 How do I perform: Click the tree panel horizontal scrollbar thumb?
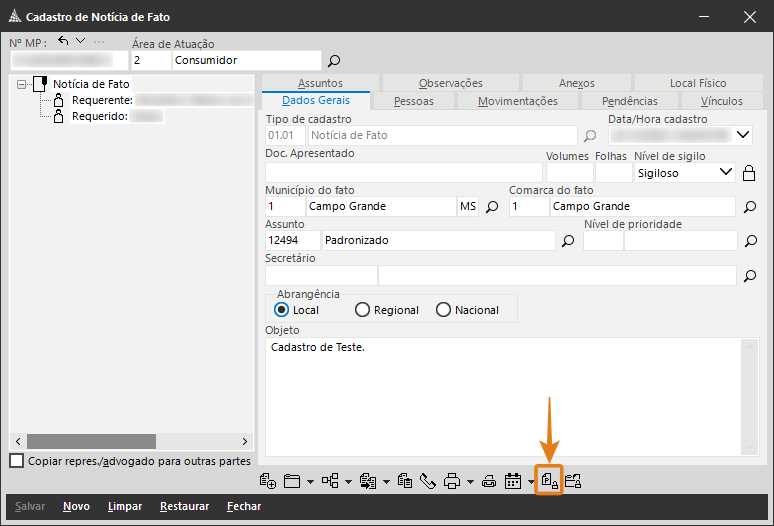91,441
